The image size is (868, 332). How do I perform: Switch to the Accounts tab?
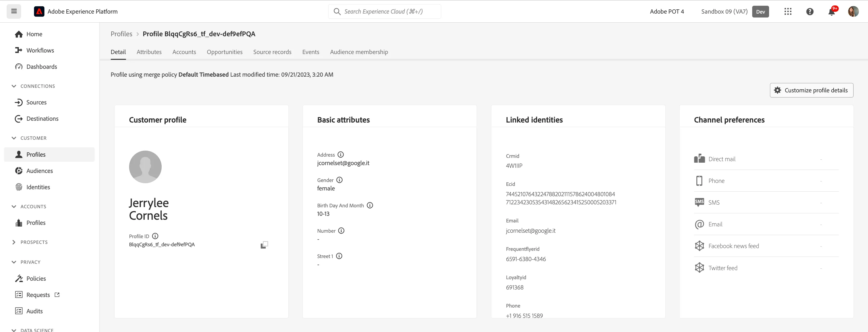pos(184,52)
